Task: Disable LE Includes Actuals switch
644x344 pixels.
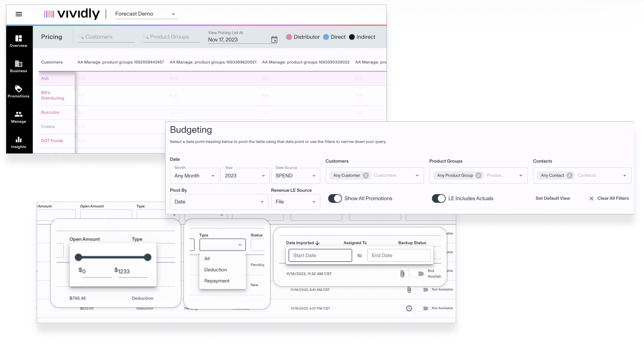Action: pos(439,198)
